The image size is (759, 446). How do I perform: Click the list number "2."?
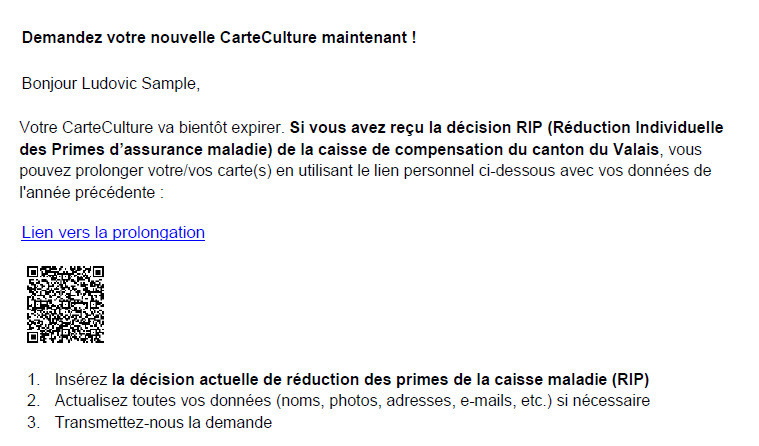point(34,401)
